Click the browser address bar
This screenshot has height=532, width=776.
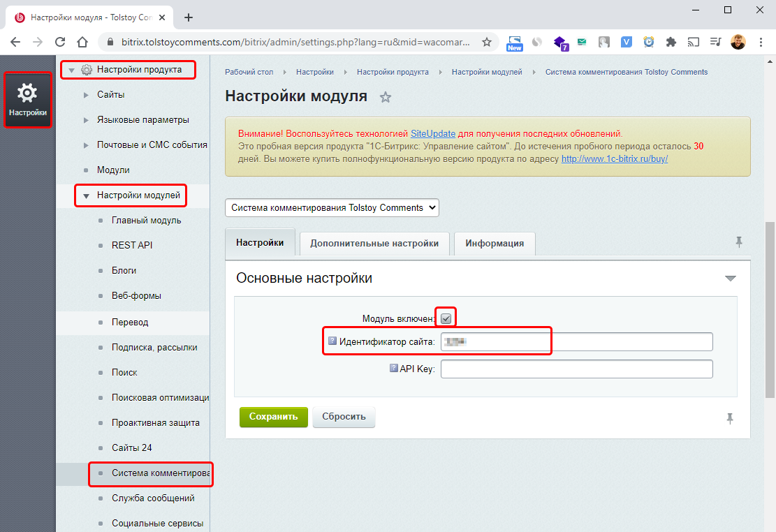pos(295,42)
